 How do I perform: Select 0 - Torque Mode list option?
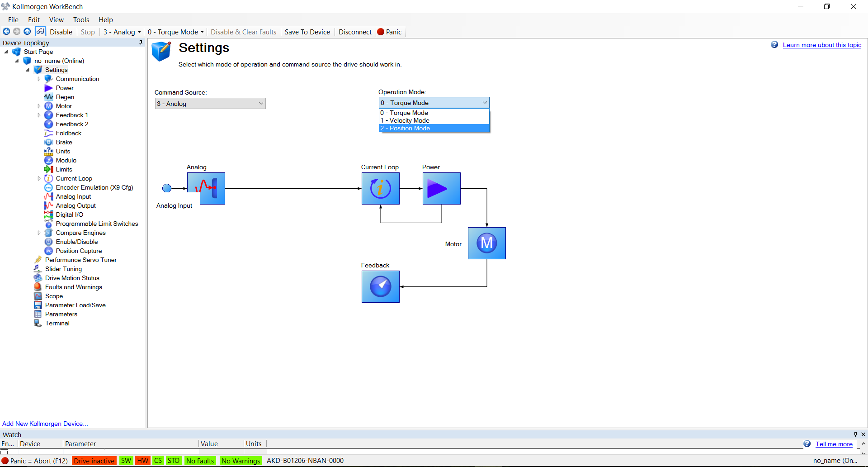click(x=434, y=113)
